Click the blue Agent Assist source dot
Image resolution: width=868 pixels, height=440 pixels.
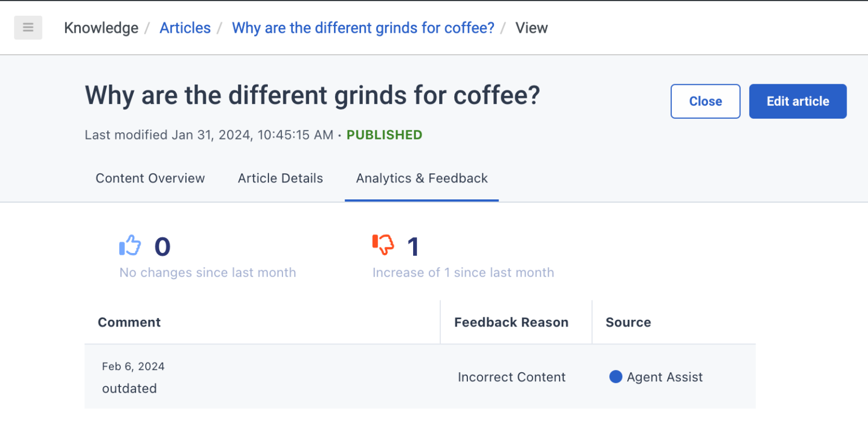pos(615,377)
